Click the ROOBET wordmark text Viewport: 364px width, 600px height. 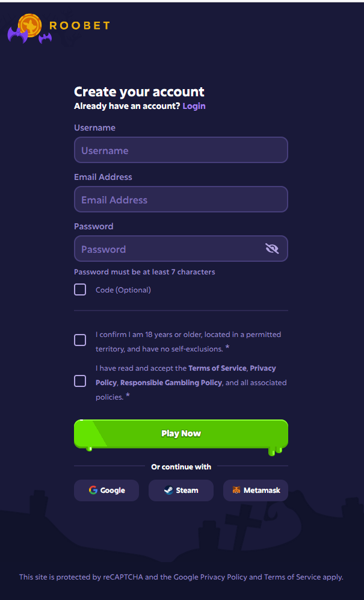coord(79,26)
